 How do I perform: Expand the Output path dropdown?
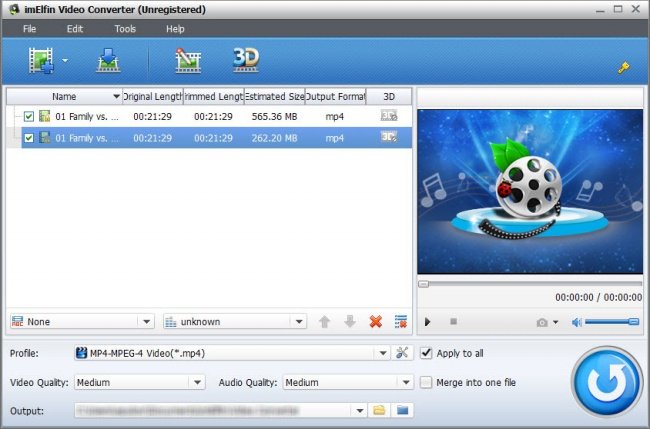[x=360, y=411]
